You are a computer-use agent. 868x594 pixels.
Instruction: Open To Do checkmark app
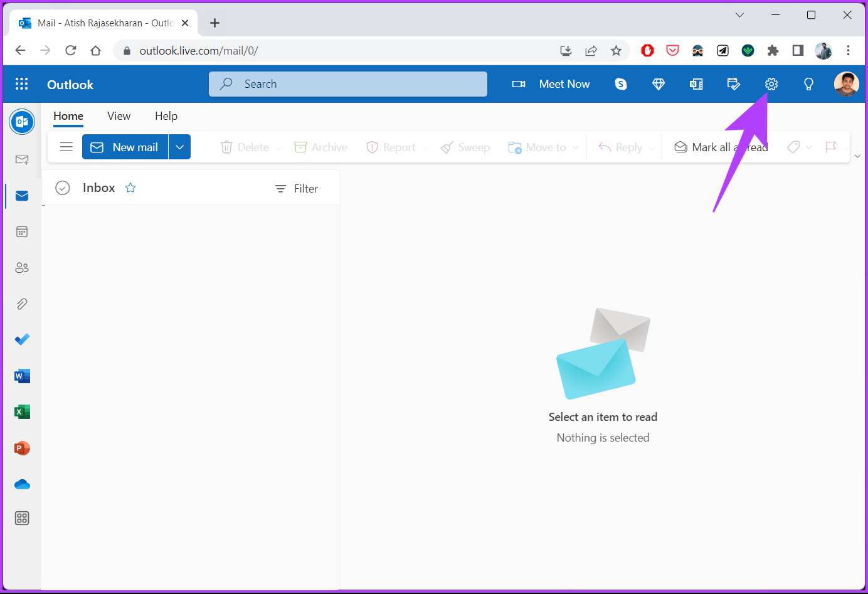click(x=22, y=339)
